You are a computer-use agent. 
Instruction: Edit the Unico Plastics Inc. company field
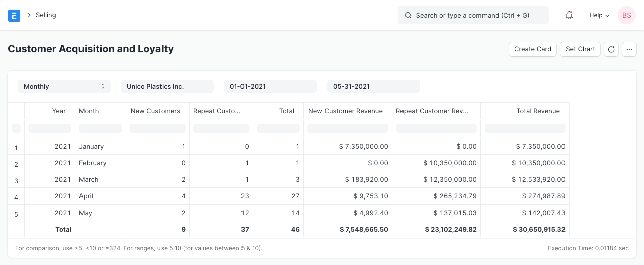[167, 86]
